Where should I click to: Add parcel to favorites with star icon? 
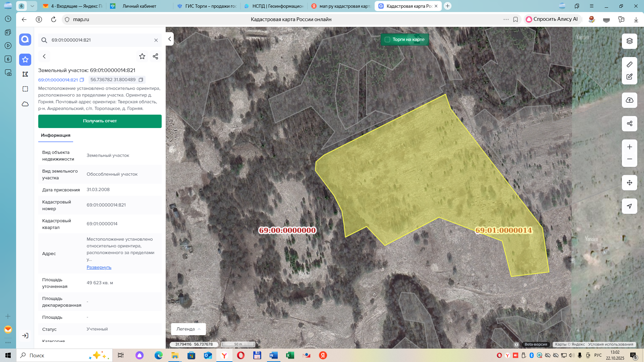pos(142,56)
